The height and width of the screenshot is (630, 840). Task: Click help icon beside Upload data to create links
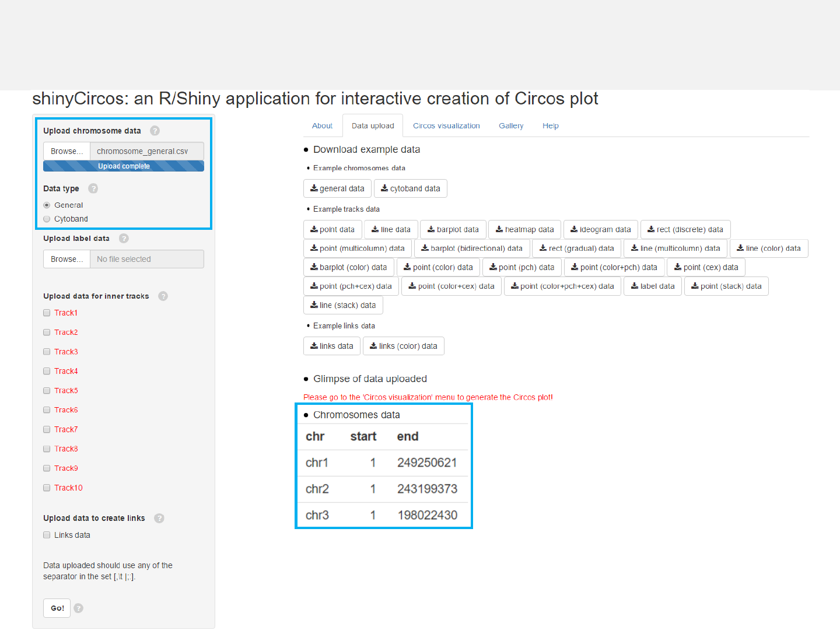(x=159, y=518)
